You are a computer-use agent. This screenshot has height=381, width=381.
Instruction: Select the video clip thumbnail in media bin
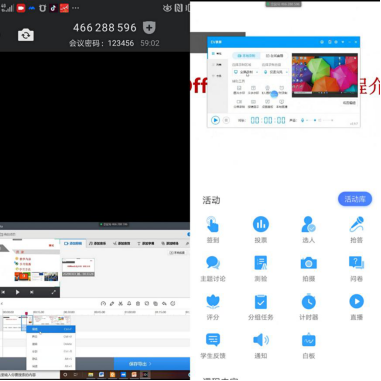pyautogui.click(x=78, y=267)
